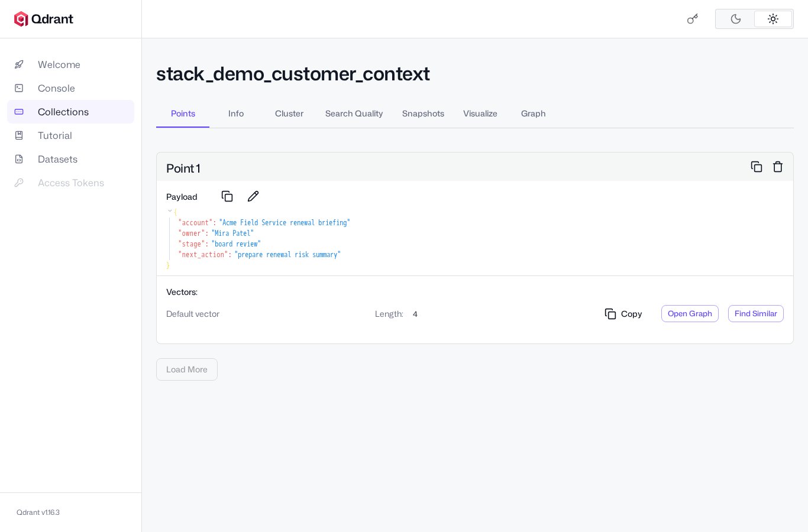Open Datasets from sidebar
This screenshot has height=532, width=808.
tap(70, 159)
